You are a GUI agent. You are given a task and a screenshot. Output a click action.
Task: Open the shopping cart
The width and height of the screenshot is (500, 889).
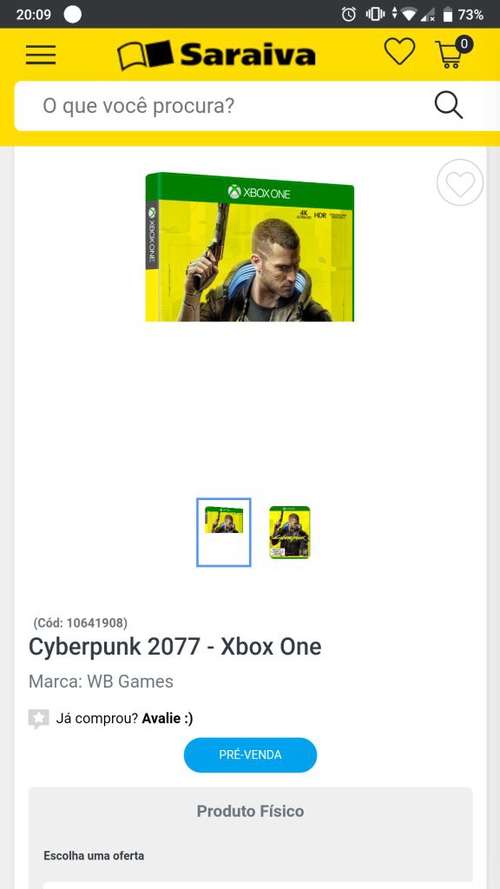coord(451,55)
